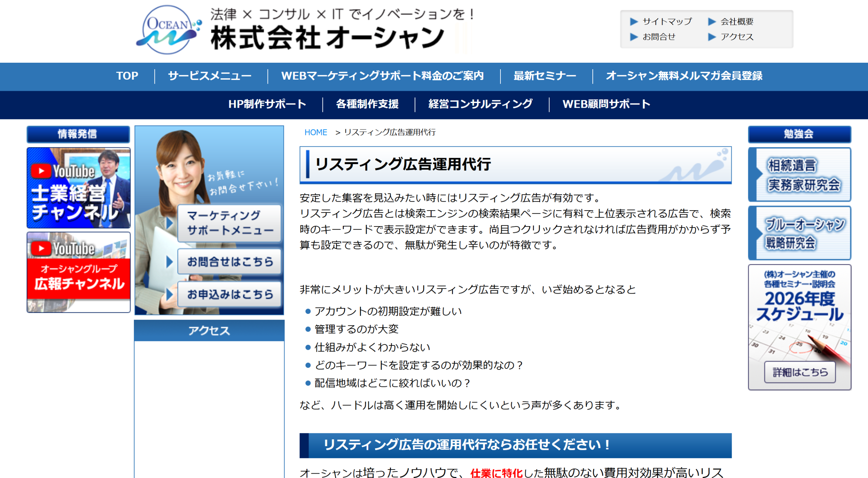Select the HP制作サポート sub-menu tab

pos(267,104)
